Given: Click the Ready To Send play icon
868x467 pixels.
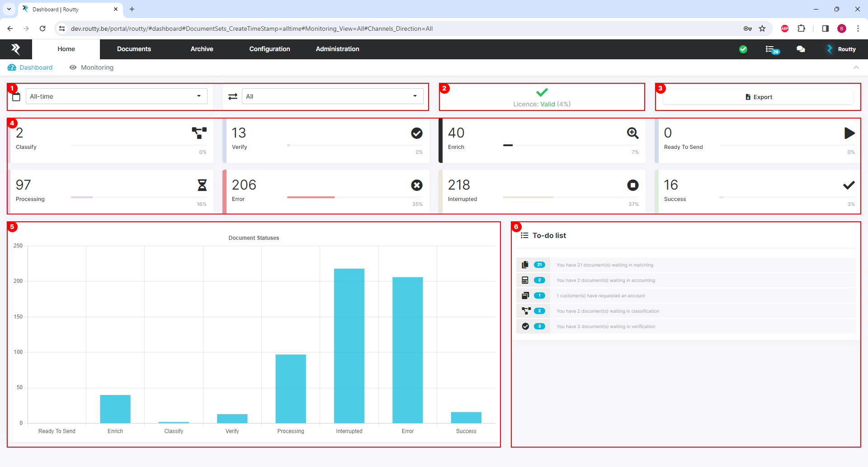Looking at the screenshot, I should tap(849, 133).
